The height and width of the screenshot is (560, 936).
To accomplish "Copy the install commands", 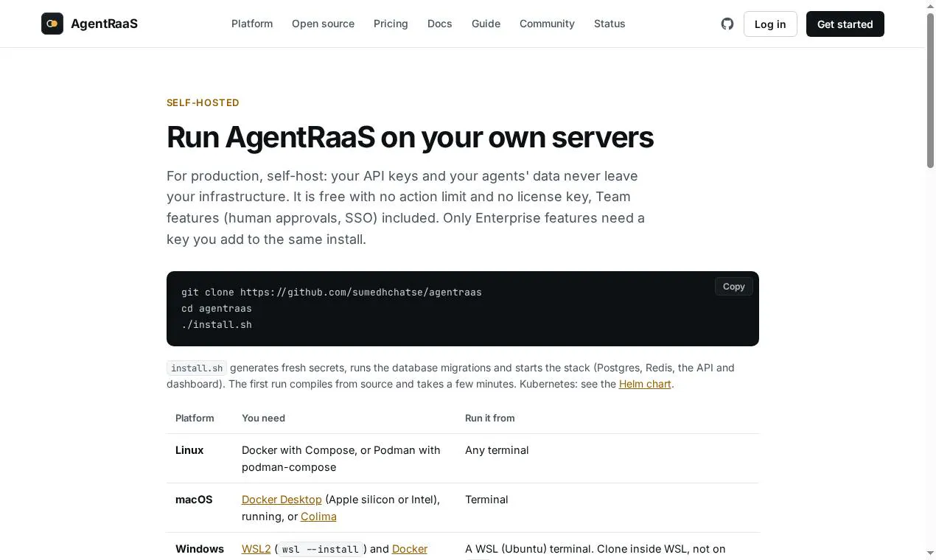I will coord(733,287).
